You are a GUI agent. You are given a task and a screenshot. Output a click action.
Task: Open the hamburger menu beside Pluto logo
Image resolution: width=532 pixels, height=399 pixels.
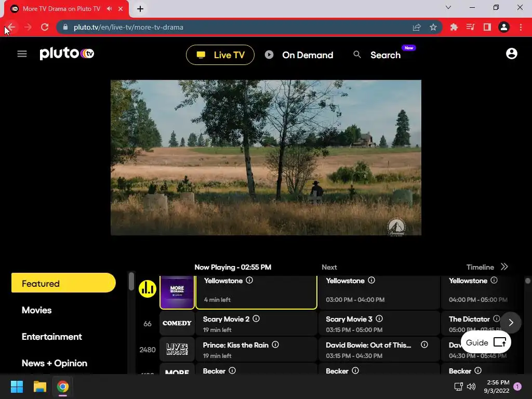pos(22,54)
